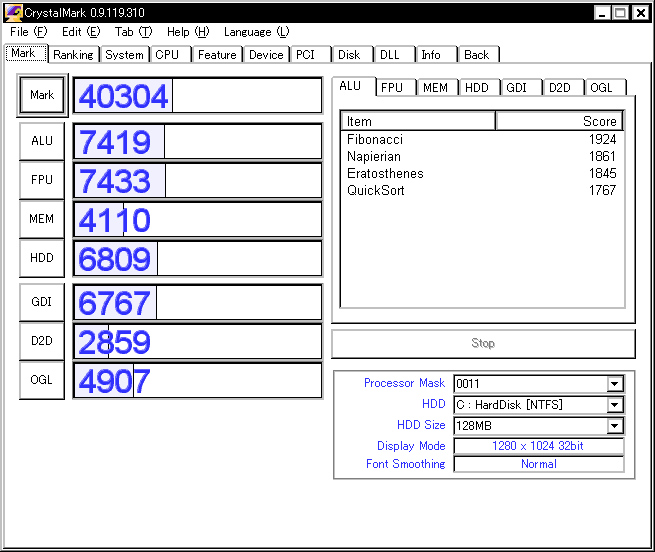Switch to the Info tab

436,54
